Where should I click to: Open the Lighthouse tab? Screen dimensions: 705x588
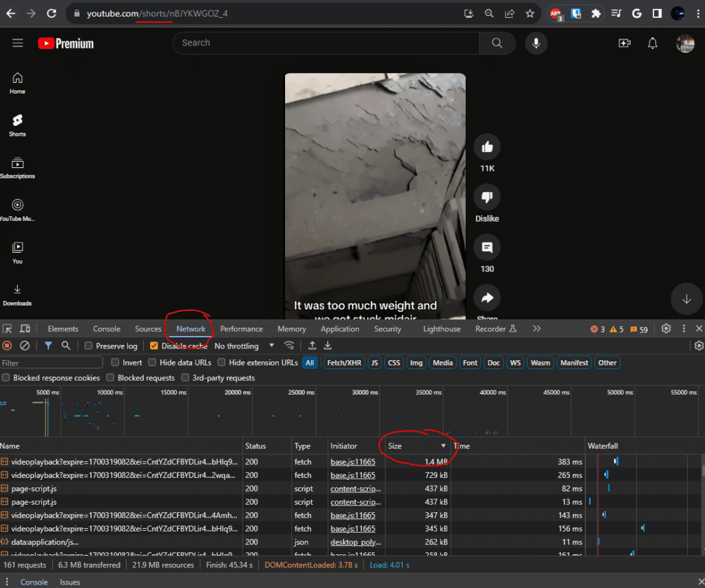pos(441,328)
